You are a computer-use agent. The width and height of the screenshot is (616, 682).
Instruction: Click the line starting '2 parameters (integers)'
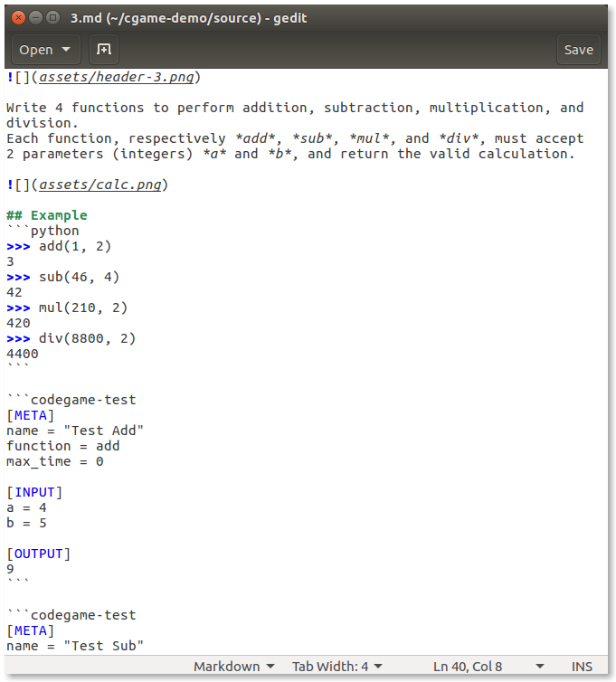(x=290, y=154)
